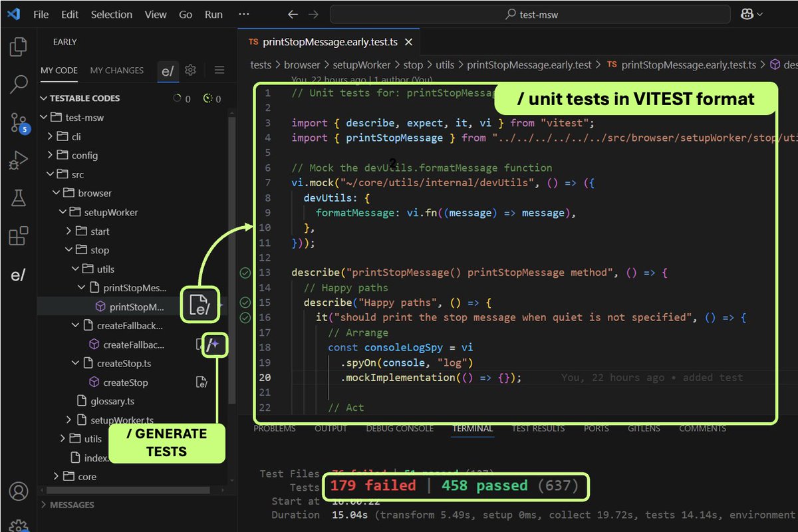The height and width of the screenshot is (532, 798).
Task: Open the Testing flask view
Action: coord(19,198)
